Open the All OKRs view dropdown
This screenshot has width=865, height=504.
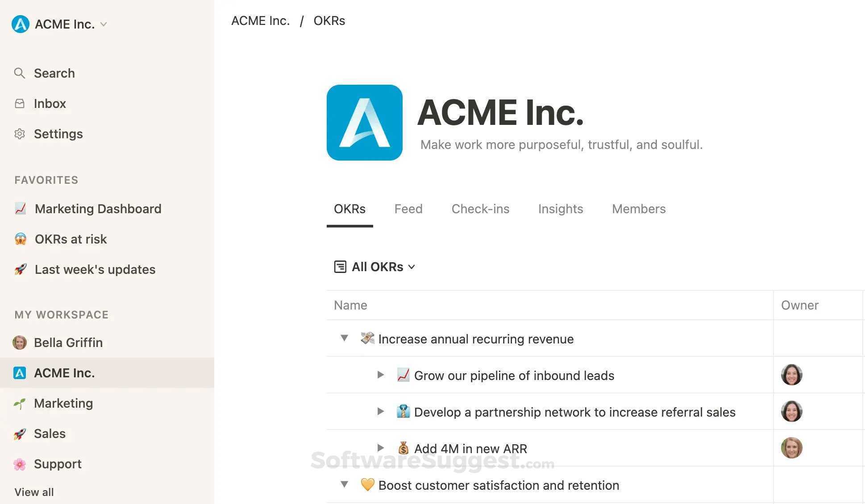(x=412, y=267)
